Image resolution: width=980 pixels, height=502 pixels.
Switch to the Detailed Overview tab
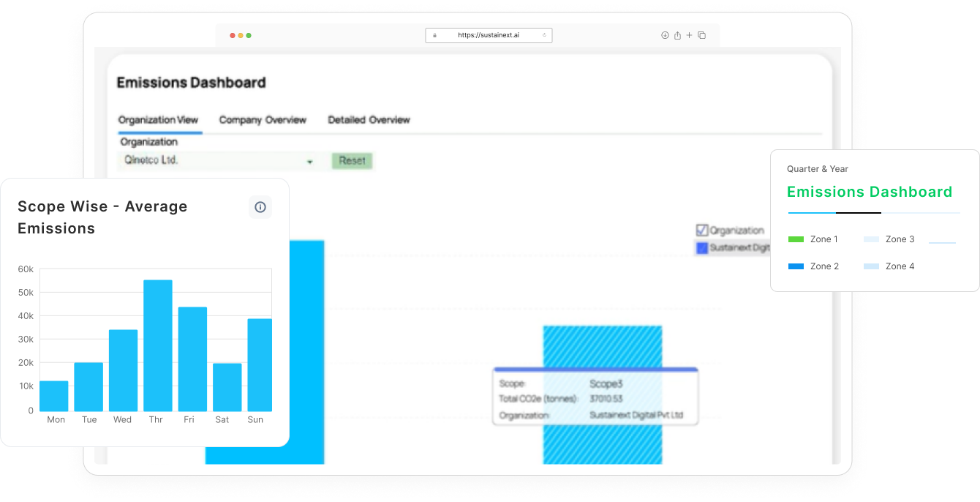point(369,120)
